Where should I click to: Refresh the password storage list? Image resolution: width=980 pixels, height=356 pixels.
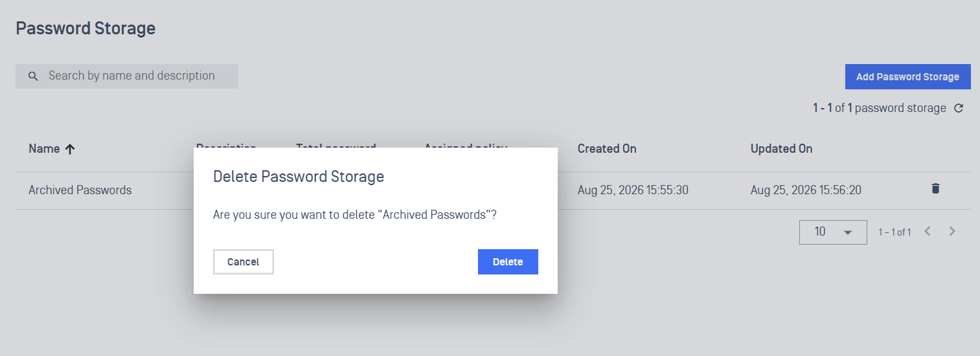[x=959, y=108]
